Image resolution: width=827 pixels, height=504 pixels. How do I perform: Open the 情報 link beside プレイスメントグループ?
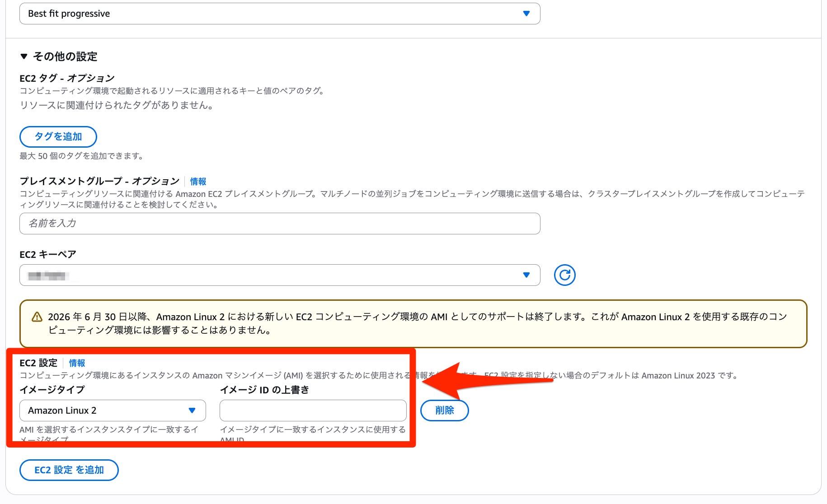coord(197,181)
